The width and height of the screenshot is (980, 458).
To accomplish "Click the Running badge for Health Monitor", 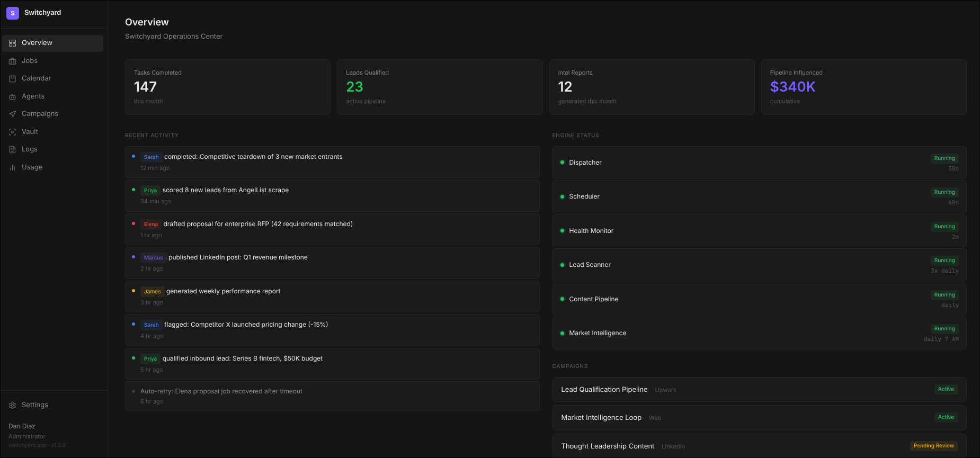I will pos(945,227).
